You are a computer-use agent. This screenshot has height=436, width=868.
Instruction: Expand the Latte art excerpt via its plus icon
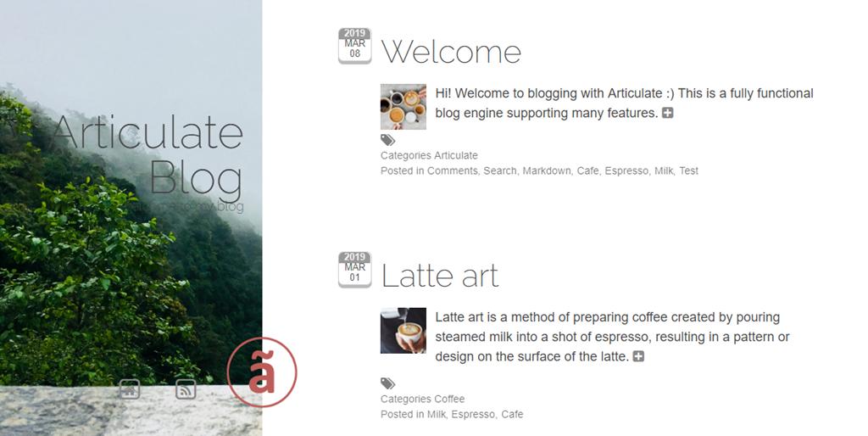point(638,356)
